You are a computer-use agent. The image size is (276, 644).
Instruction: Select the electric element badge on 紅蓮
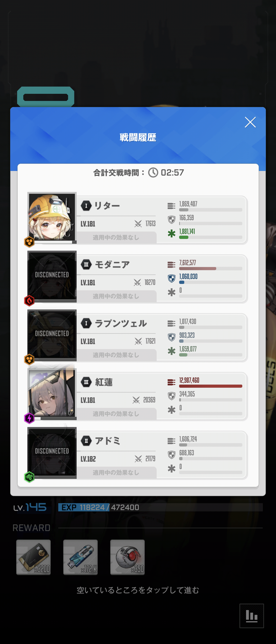[x=30, y=418]
